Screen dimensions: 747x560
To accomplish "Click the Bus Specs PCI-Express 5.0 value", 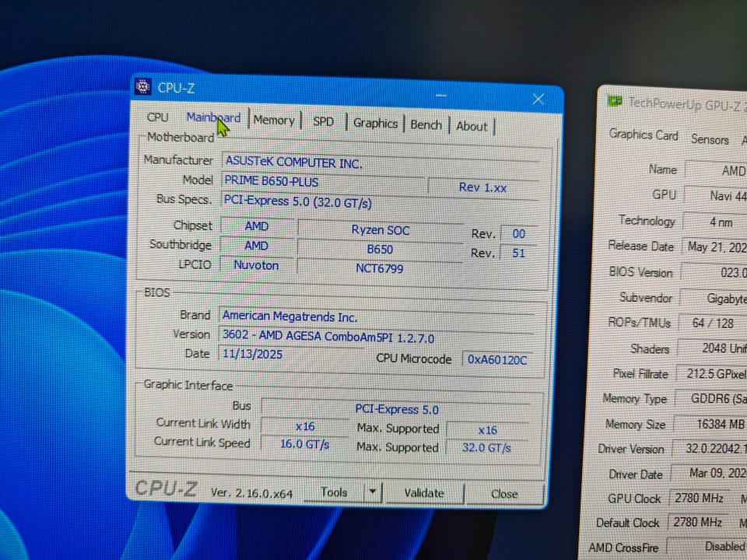I will point(380,202).
